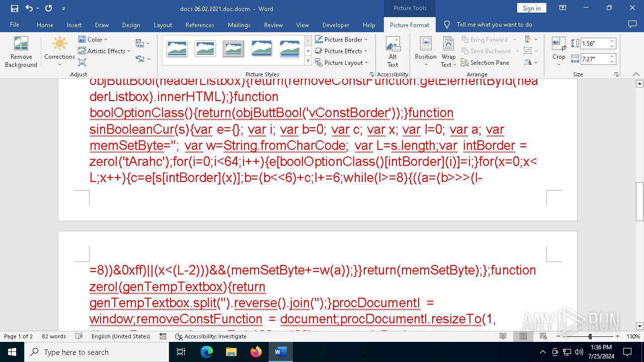Switch to the References tab
Screen dimensions: 644x362
[x=200, y=25]
